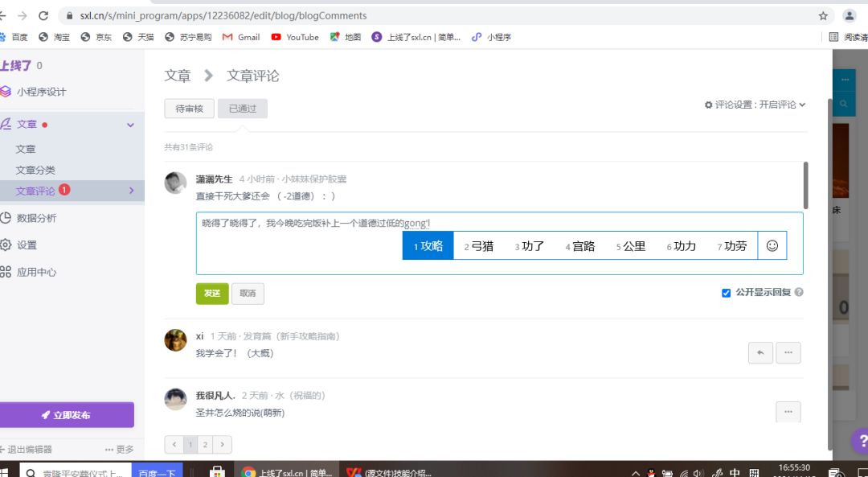Click the reply arrow icon on xi's comment
This screenshot has height=477, width=868.
click(x=760, y=352)
